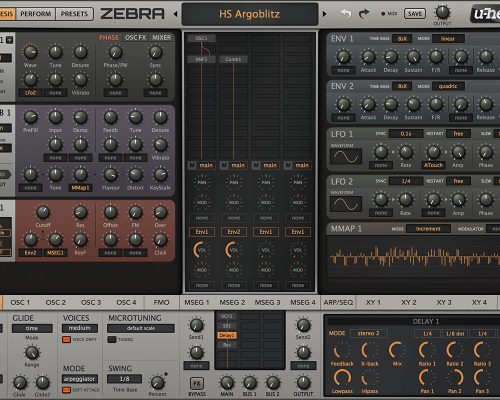Viewport: 500px width, 400px height.
Task: Click the MMap1 modulation source in comb
Action: pos(80,188)
